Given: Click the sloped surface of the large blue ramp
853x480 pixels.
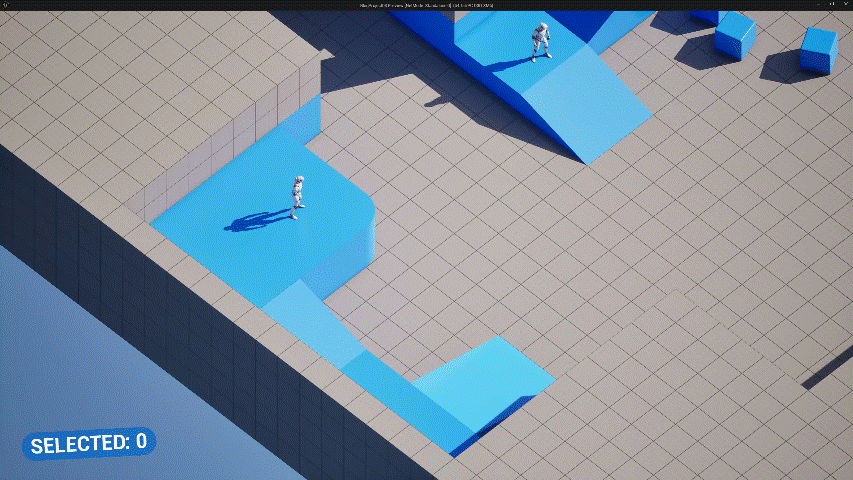Looking at the screenshot, I should click(x=585, y=103).
